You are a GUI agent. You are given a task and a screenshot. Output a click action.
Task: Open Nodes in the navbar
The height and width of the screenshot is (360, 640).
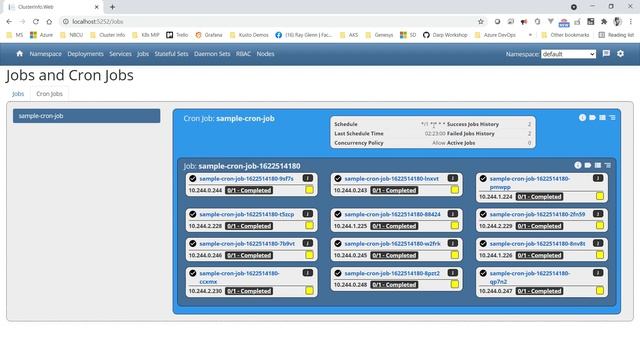tap(265, 54)
